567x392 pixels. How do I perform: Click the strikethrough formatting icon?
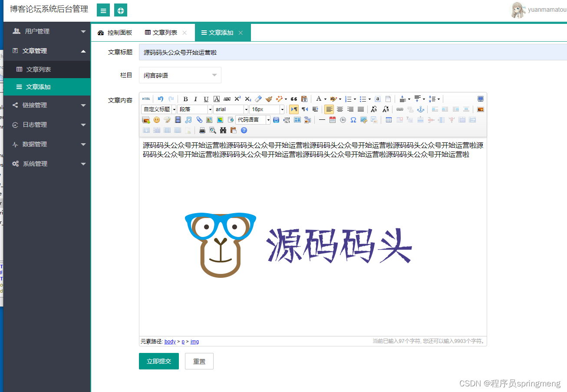(x=227, y=99)
